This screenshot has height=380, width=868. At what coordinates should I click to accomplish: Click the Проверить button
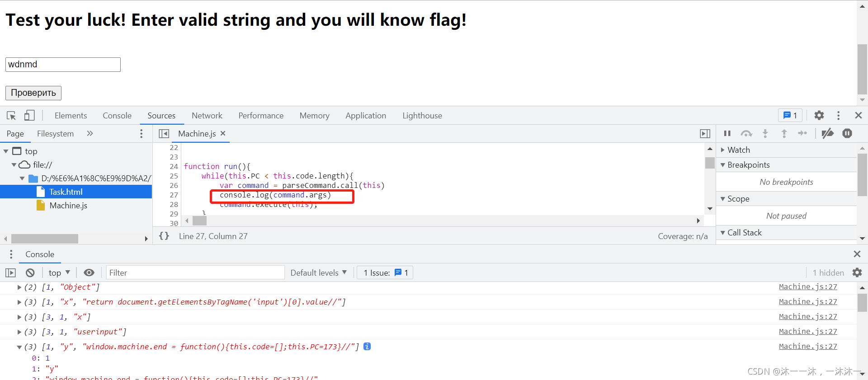coord(33,93)
